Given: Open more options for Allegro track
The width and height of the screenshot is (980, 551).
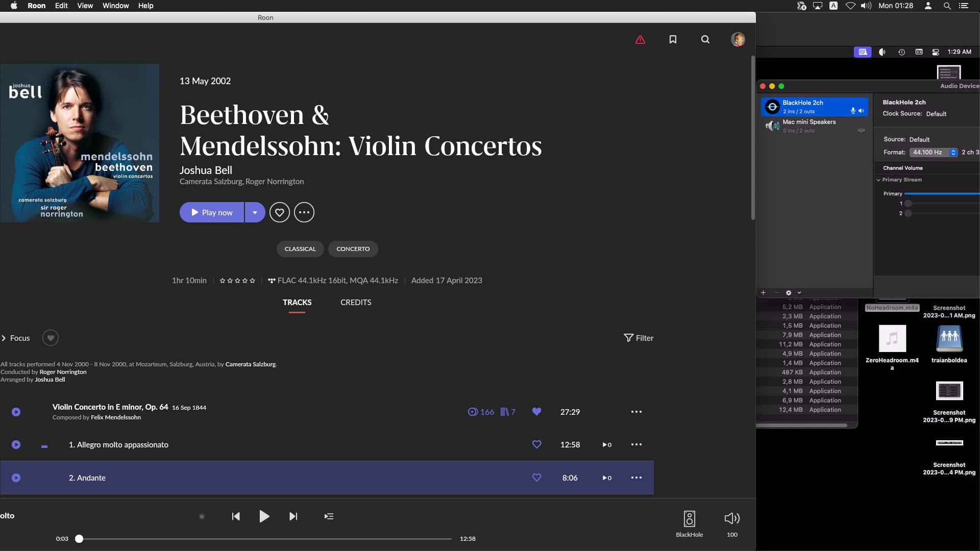Looking at the screenshot, I should [x=636, y=444].
